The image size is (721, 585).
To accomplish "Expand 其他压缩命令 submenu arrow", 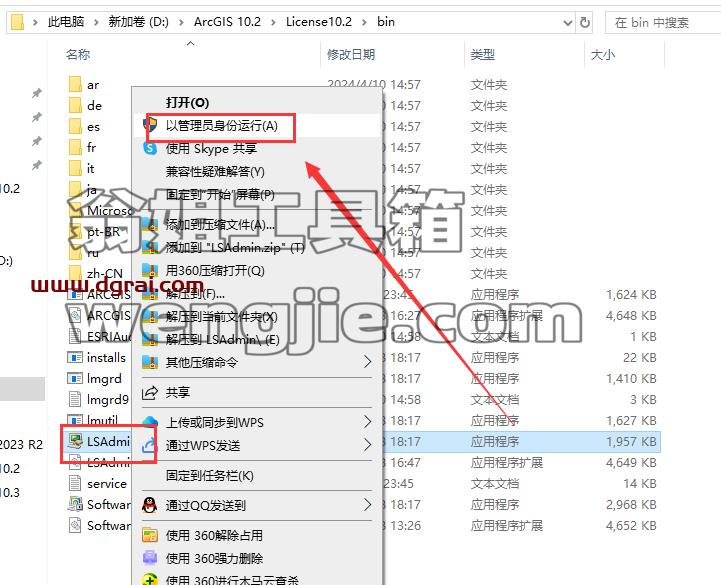I will tap(367, 362).
